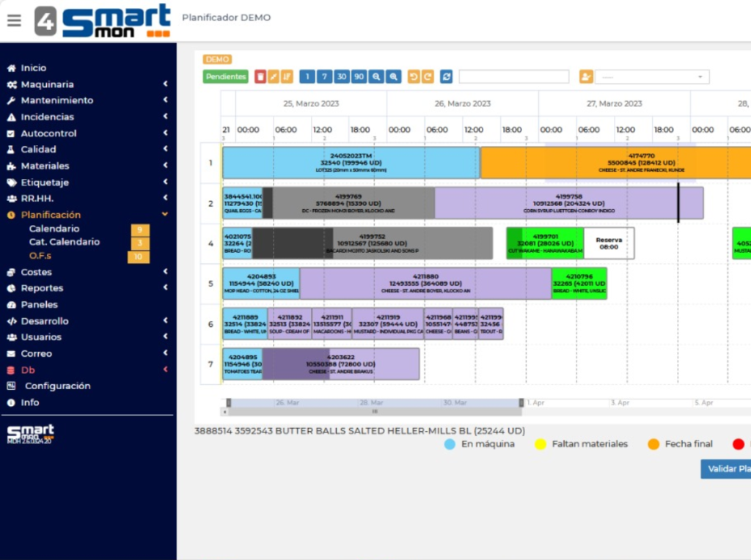This screenshot has width=751, height=560.
Task: Open the hamburger menu
Action: (14, 21)
